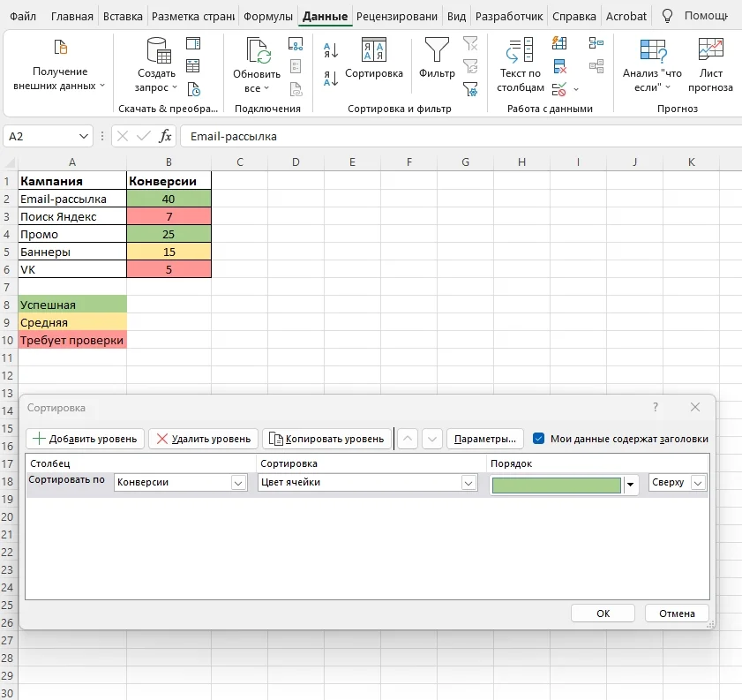Click the Advanced filter settings icon
The width and height of the screenshot is (742, 700).
[x=470, y=88]
